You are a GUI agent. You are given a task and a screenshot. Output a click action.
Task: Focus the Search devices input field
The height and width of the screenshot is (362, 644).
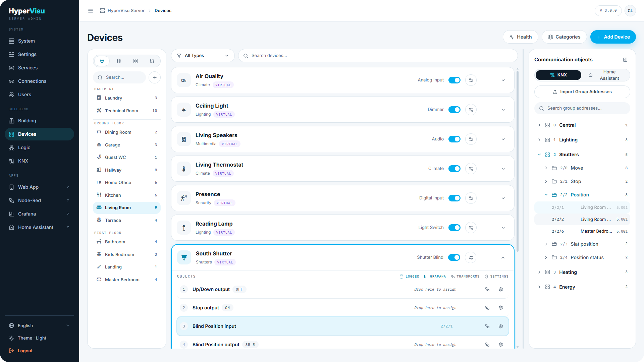point(378,56)
